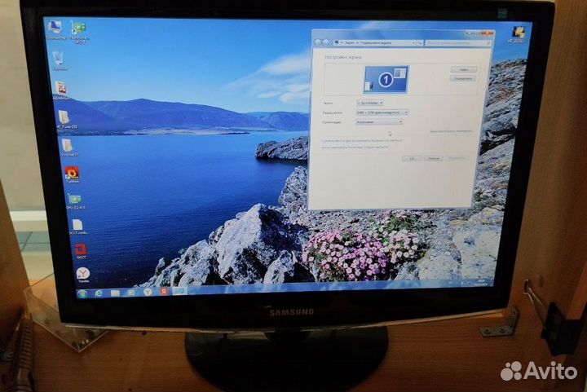Click the Control Panel search field

[x=458, y=43]
